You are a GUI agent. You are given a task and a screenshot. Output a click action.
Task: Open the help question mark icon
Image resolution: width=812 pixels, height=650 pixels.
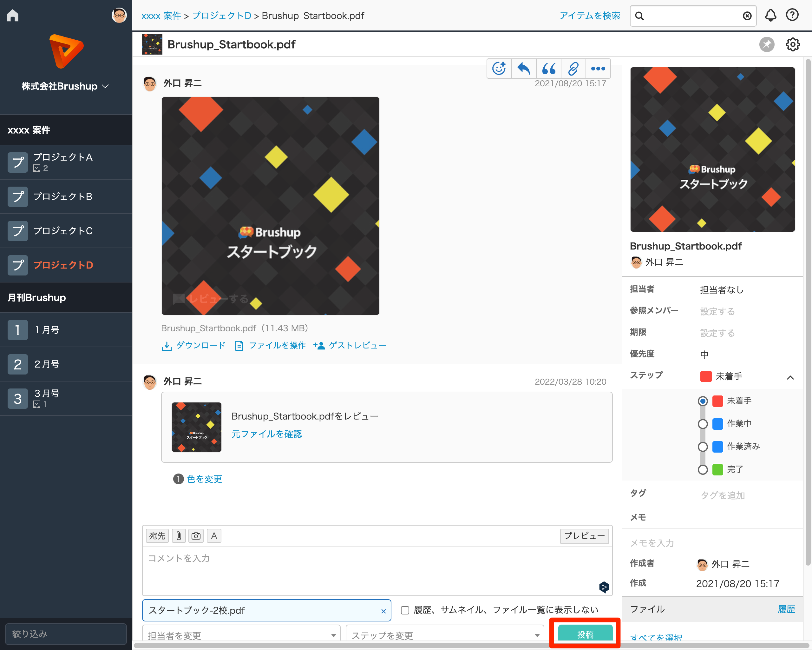[x=792, y=15]
